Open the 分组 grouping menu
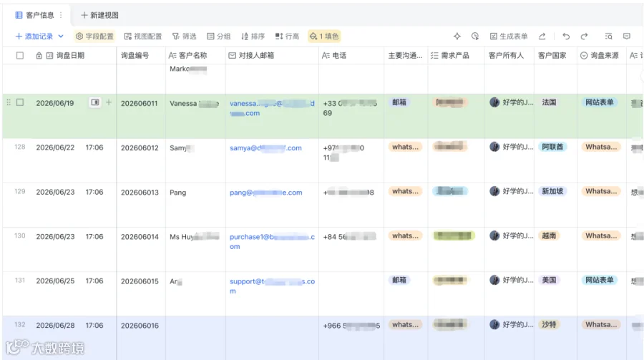 tap(218, 37)
